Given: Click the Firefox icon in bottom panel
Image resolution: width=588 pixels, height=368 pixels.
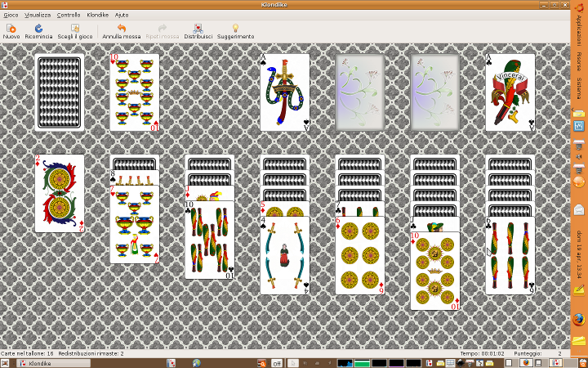Looking at the screenshot, I should tap(524, 363).
